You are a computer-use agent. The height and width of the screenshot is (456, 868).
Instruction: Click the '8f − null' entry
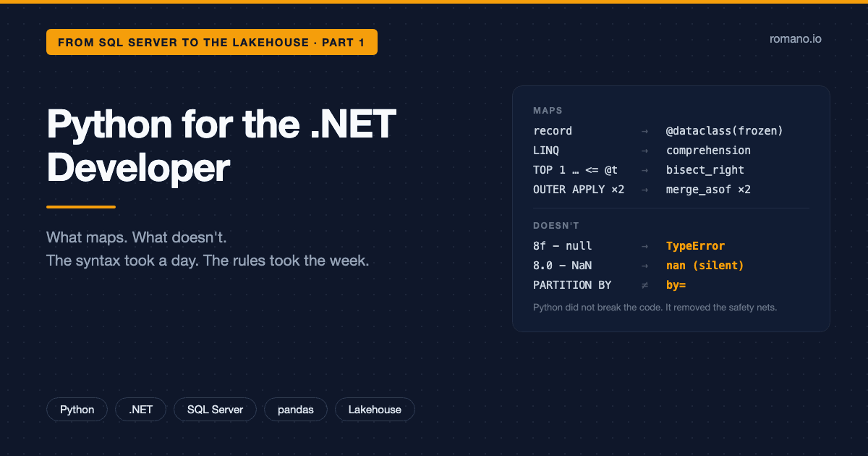pyautogui.click(x=563, y=246)
